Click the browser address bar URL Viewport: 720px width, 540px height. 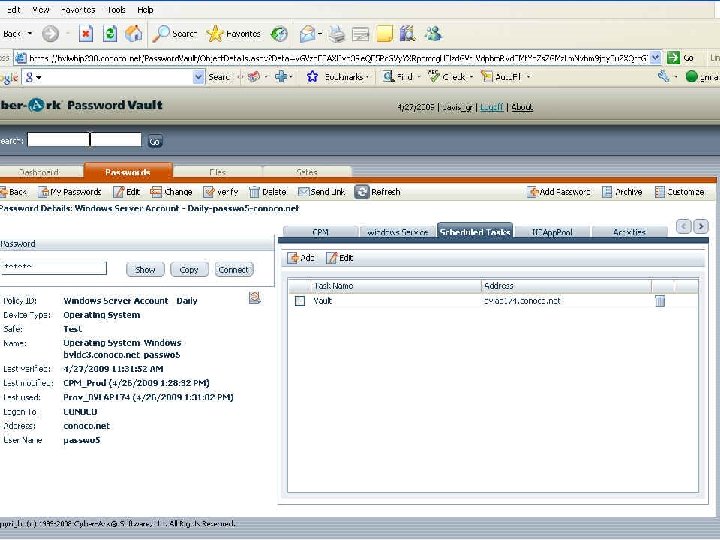coord(339,58)
